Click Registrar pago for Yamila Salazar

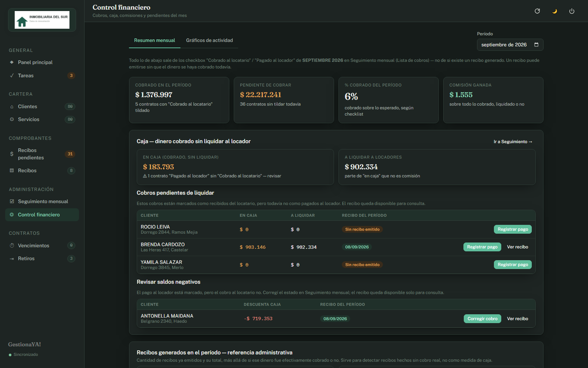pyautogui.click(x=513, y=265)
